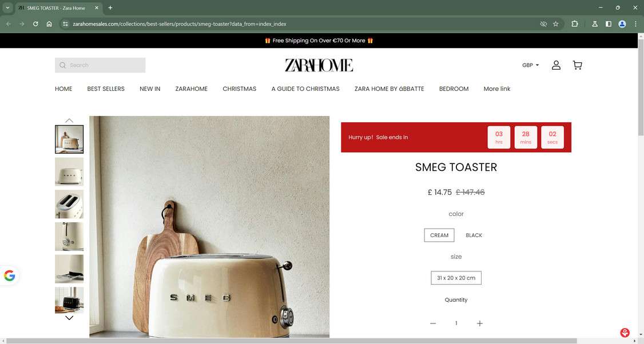Click the Search input field
The image size is (644, 344).
[x=100, y=65]
